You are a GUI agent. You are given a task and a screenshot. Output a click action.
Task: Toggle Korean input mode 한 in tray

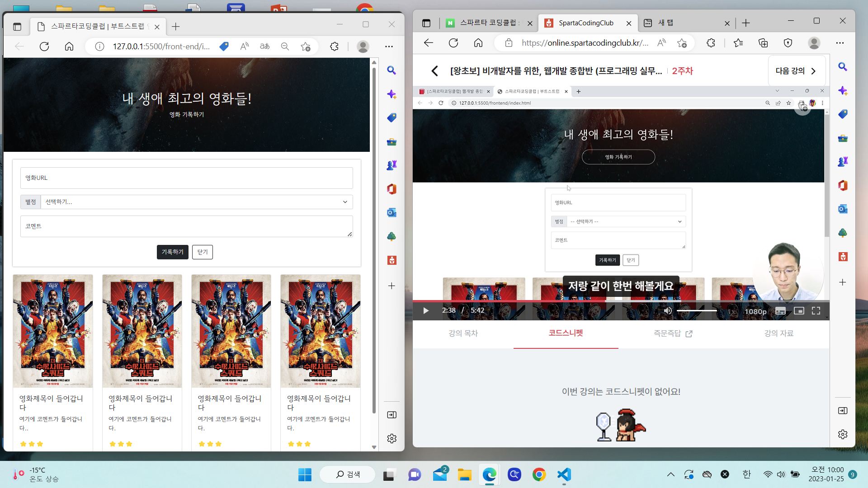click(746, 474)
